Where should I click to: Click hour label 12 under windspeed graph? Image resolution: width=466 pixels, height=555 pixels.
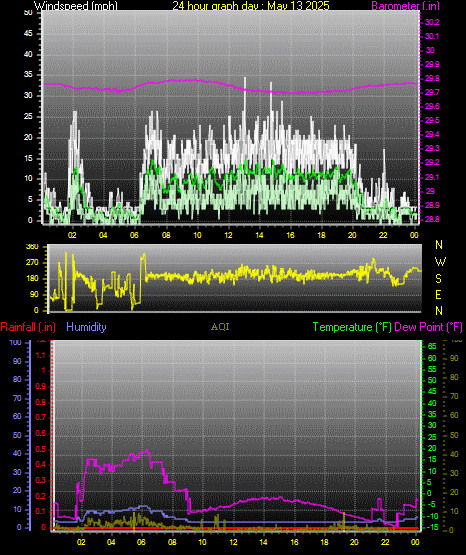228,235
